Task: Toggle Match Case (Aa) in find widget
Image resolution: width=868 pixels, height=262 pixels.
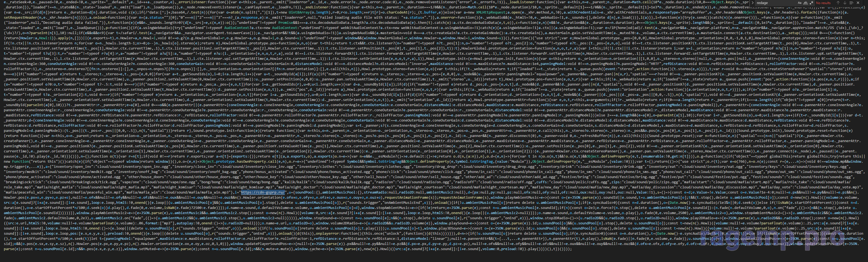Action: [x=800, y=3]
